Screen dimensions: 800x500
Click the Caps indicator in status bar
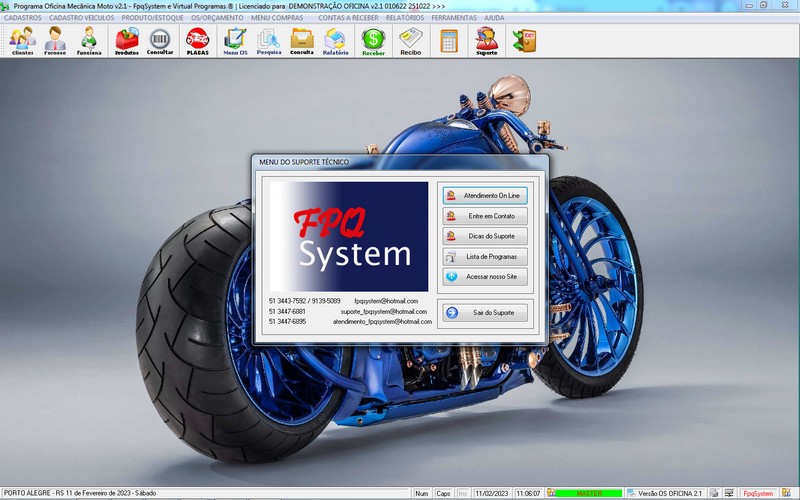point(443,493)
